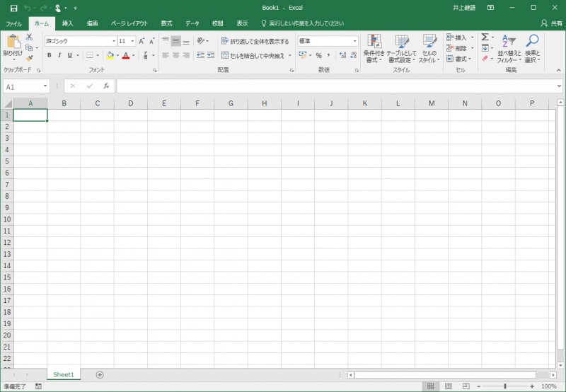Click 削除 delete cells button
566x392 pixels.
pyautogui.click(x=456, y=48)
